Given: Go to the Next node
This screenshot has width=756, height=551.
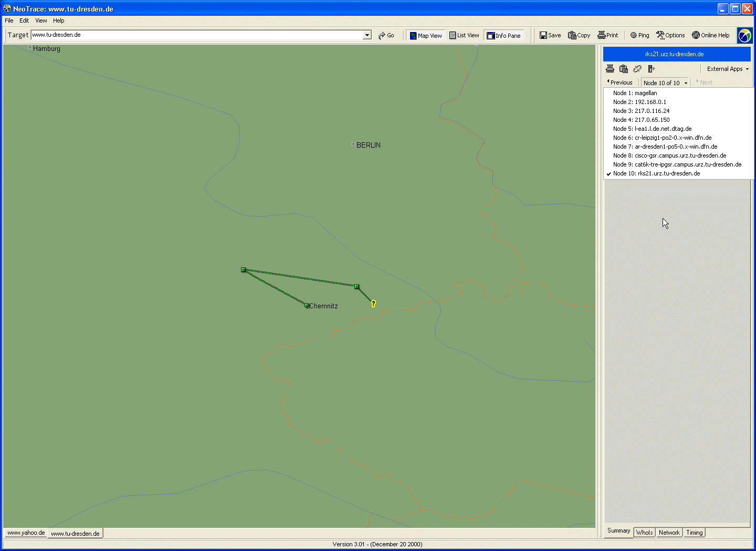Looking at the screenshot, I should click(704, 82).
